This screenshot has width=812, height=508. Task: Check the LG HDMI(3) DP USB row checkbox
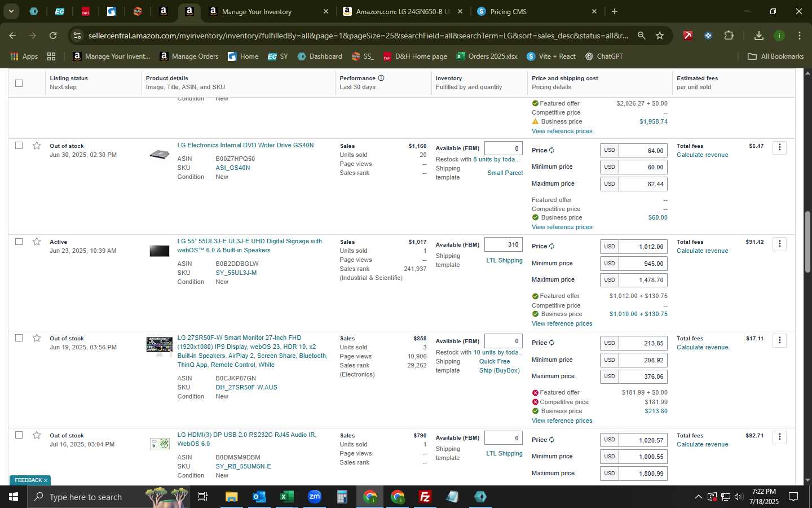19,435
